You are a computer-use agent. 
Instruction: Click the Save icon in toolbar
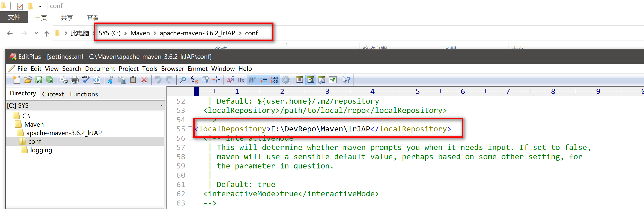(x=39, y=80)
